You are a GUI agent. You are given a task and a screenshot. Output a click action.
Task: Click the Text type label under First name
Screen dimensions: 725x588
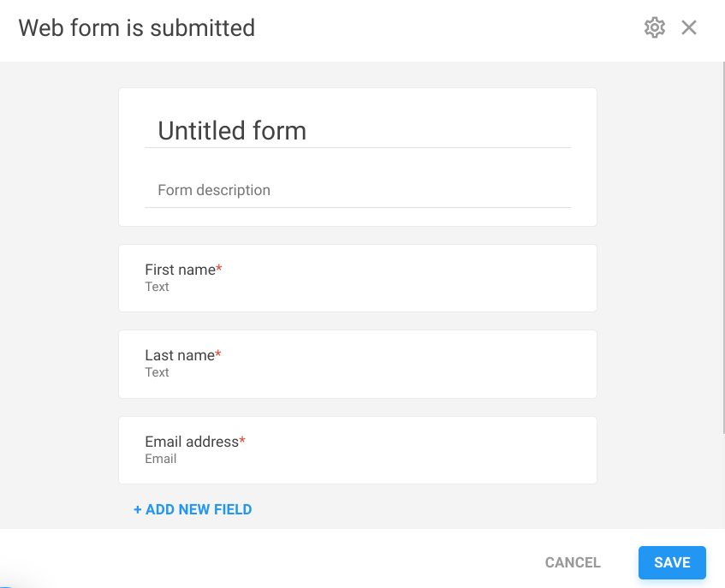coord(157,287)
